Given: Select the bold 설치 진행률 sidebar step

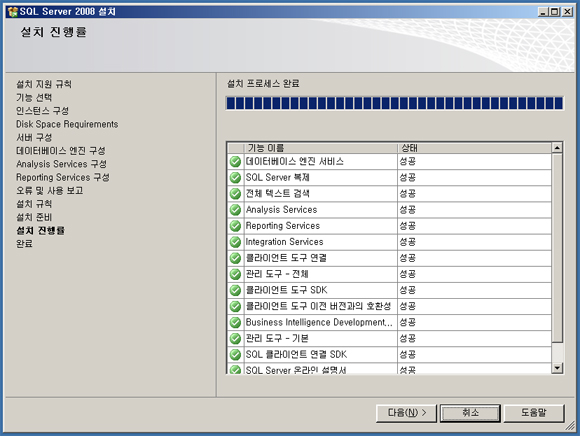Looking at the screenshot, I should point(40,230).
